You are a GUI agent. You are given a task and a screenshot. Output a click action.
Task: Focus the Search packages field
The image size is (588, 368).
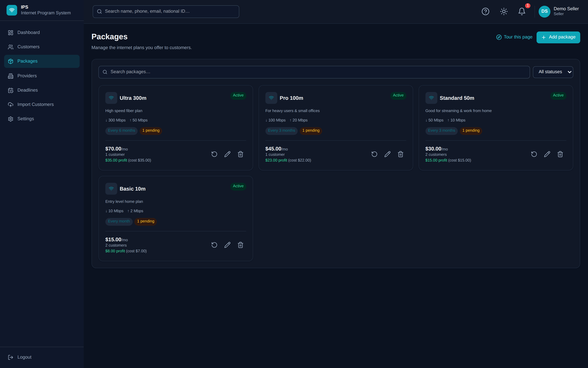pyautogui.click(x=314, y=72)
